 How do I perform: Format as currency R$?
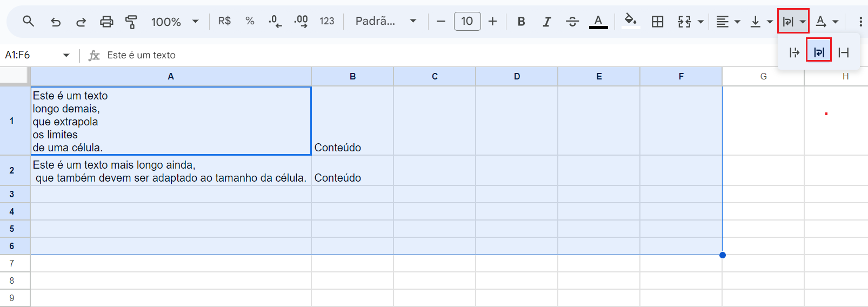[x=224, y=21]
